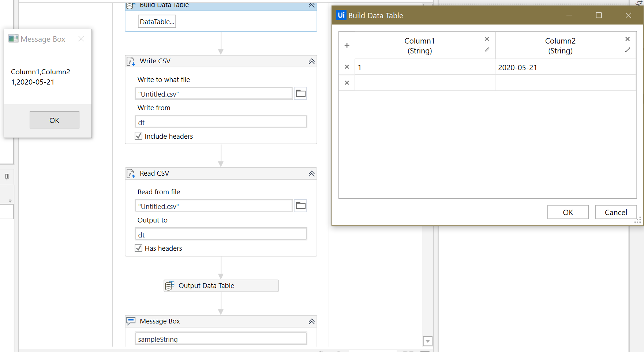This screenshot has height=352, width=644.
Task: Uncheck the Include headers checkbox
Action: [x=139, y=136]
